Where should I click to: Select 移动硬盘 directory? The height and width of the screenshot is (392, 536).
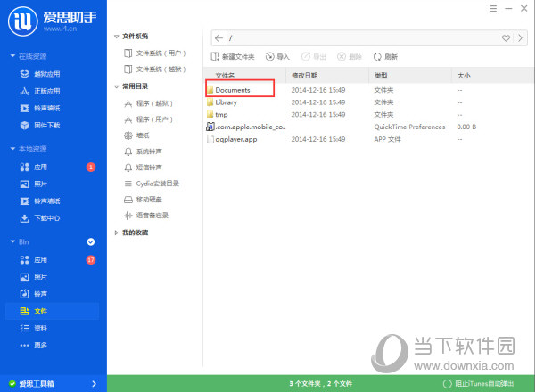[x=143, y=200]
